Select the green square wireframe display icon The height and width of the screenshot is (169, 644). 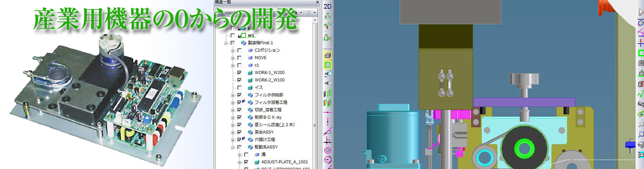click(327, 65)
